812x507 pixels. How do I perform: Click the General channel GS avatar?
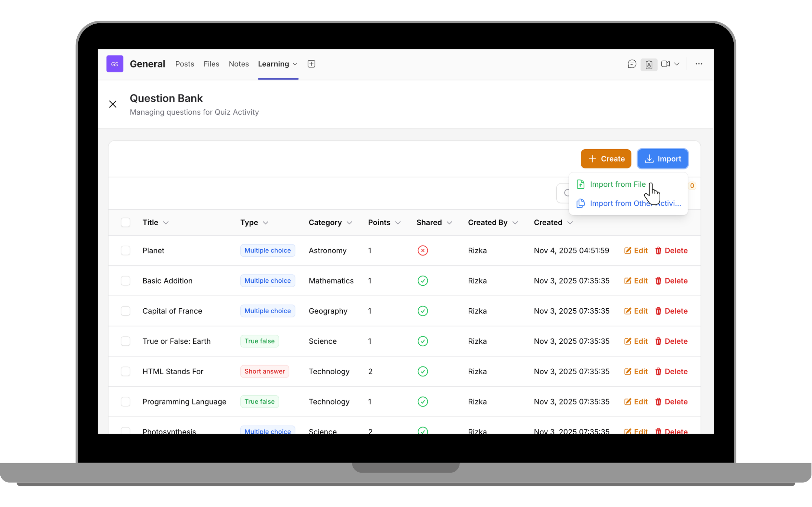115,64
